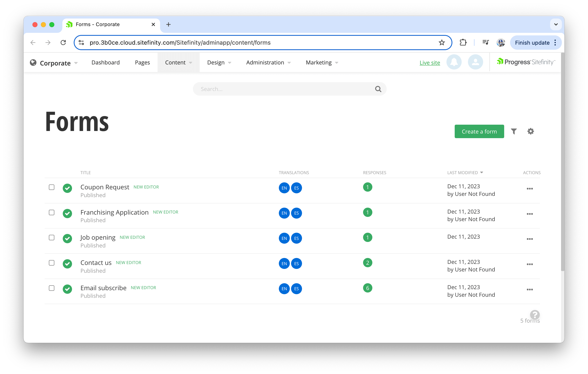The height and width of the screenshot is (374, 588).
Task: Click the notifications bell icon
Action: tap(454, 62)
